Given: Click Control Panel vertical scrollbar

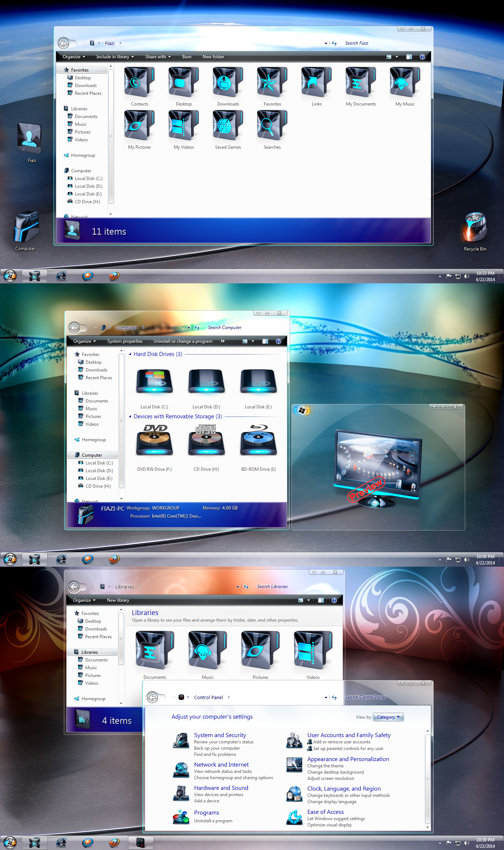Looking at the screenshot, I should (x=428, y=778).
